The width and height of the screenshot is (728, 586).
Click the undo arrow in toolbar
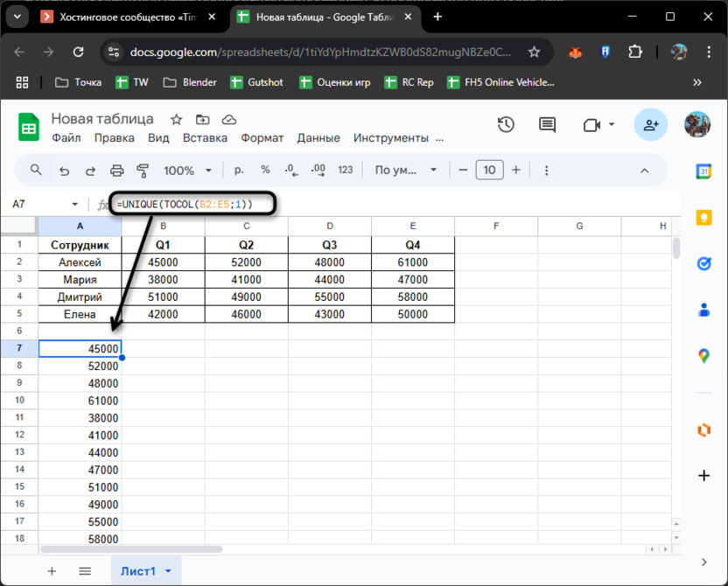[64, 171]
